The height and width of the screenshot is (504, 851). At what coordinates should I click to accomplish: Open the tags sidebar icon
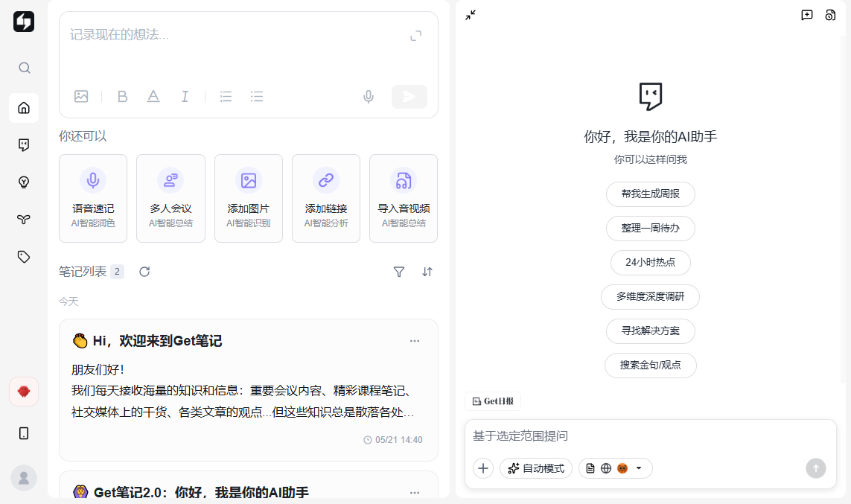pyautogui.click(x=24, y=257)
